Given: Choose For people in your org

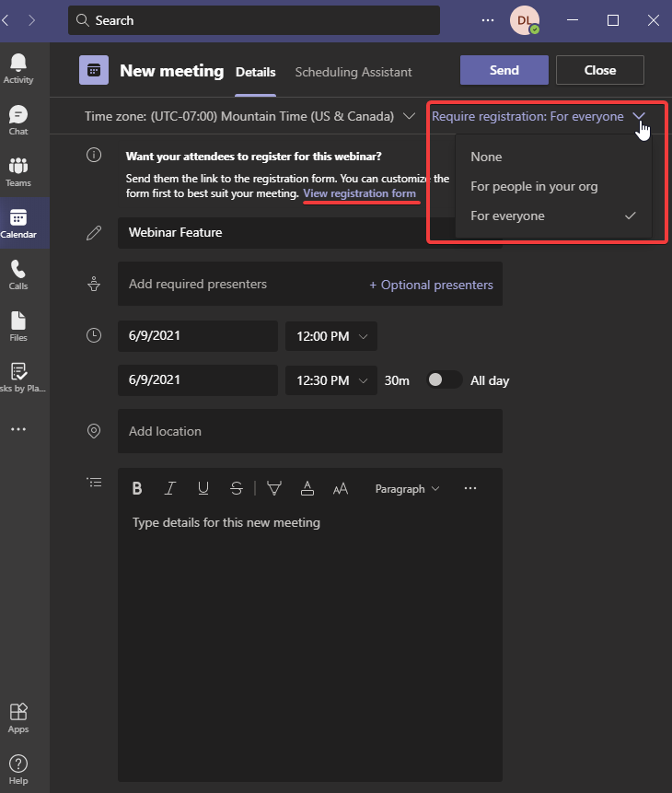Looking at the screenshot, I should click(x=534, y=186).
